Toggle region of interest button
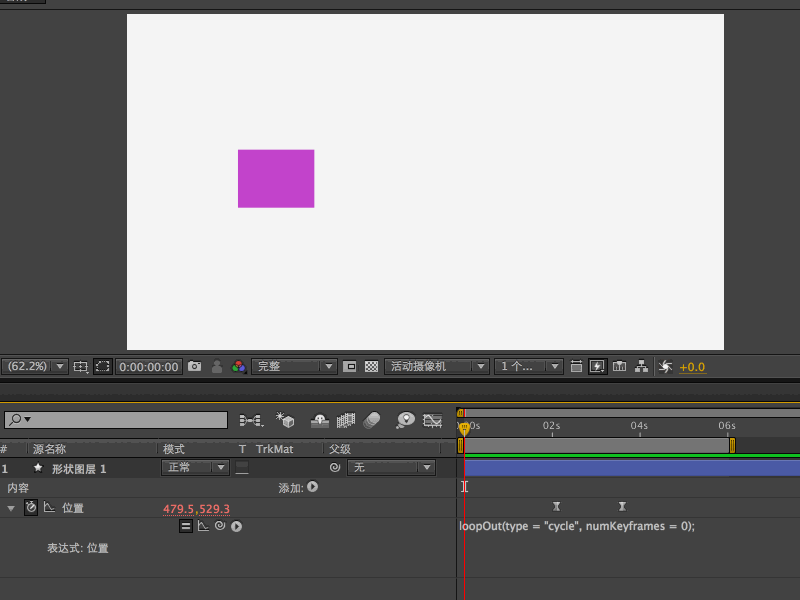This screenshot has height=600, width=800. tap(103, 366)
